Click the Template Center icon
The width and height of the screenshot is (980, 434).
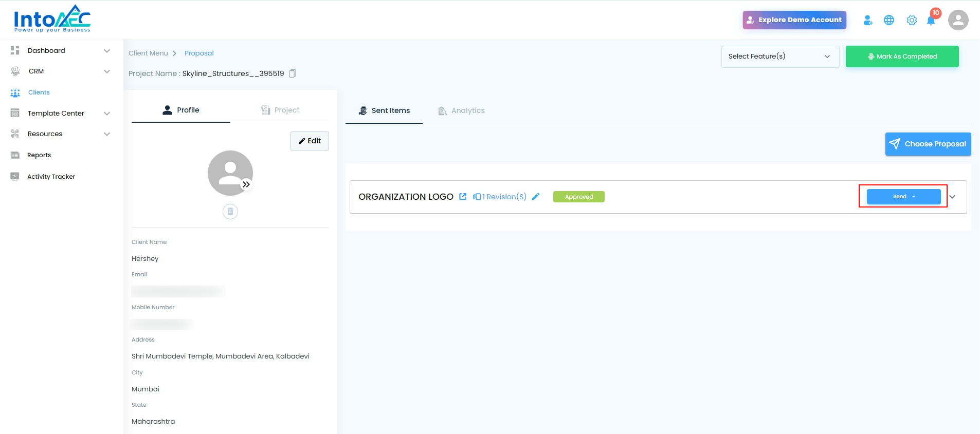[15, 113]
